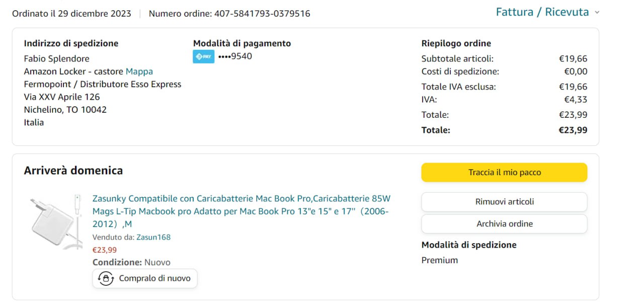644x304 pixels.
Task: Click the order number 407-5841793-0379516
Action: (x=262, y=14)
